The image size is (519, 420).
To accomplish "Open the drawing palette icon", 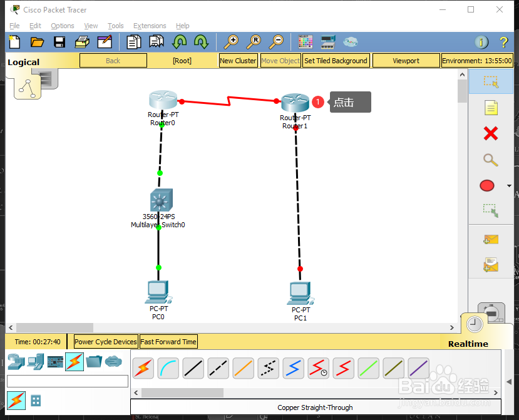I will (x=305, y=42).
